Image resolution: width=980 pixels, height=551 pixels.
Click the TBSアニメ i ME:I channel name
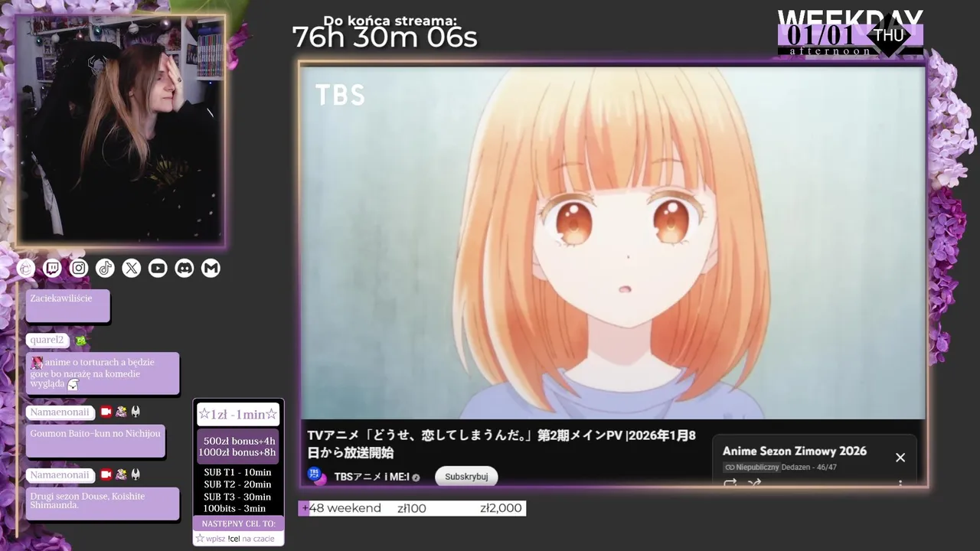tap(371, 477)
